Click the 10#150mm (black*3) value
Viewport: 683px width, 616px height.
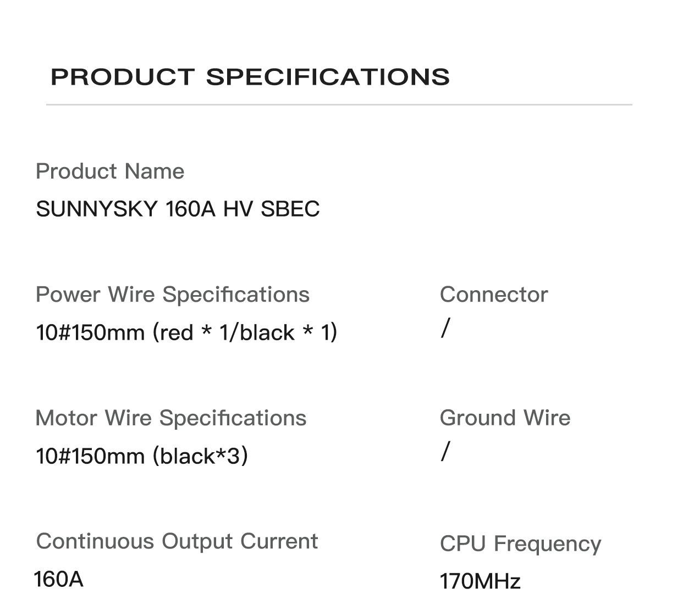[x=142, y=456]
